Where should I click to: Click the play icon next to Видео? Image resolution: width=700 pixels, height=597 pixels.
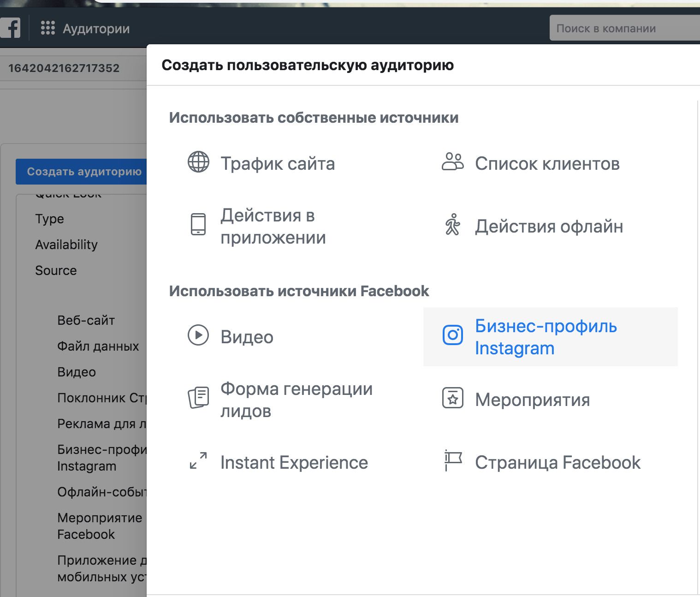pos(198,335)
